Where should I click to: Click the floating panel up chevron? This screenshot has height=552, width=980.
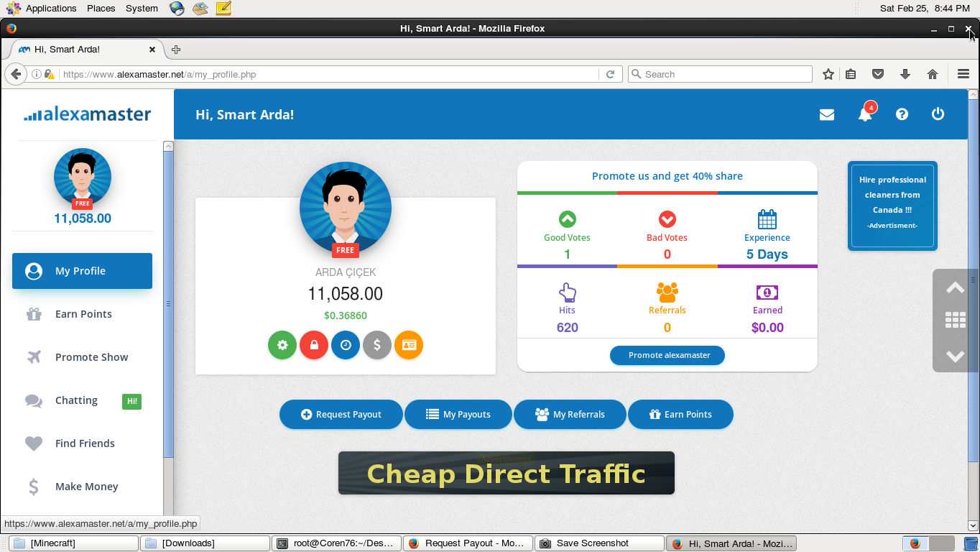[955, 287]
